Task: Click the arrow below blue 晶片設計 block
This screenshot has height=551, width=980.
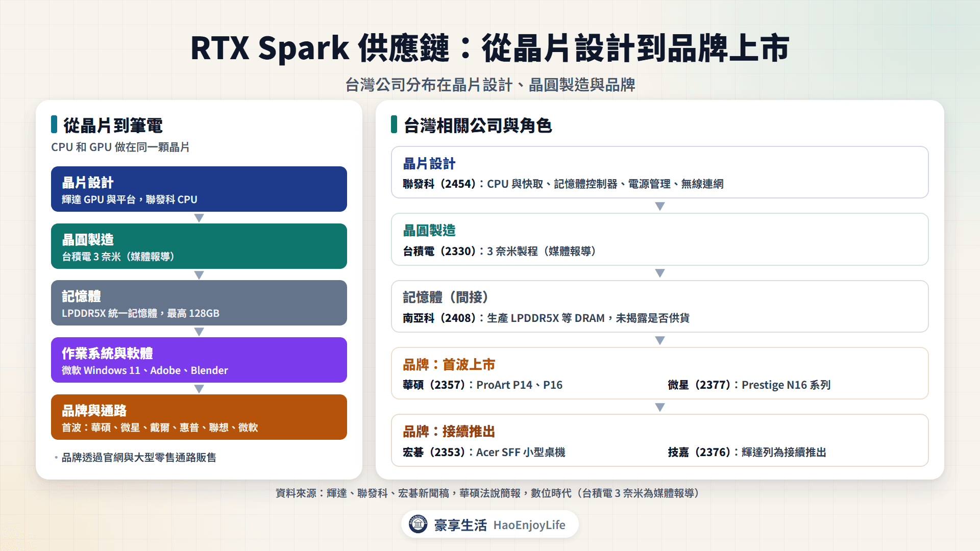Action: click(199, 218)
